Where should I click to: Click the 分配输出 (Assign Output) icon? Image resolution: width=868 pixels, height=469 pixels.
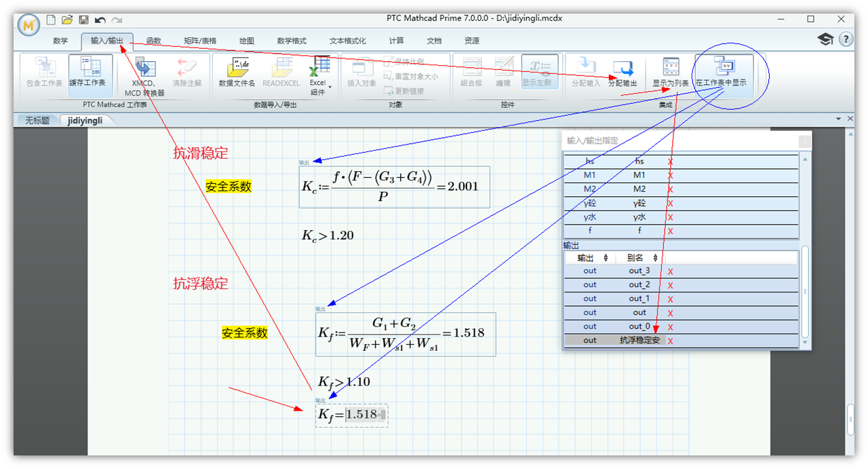(623, 69)
